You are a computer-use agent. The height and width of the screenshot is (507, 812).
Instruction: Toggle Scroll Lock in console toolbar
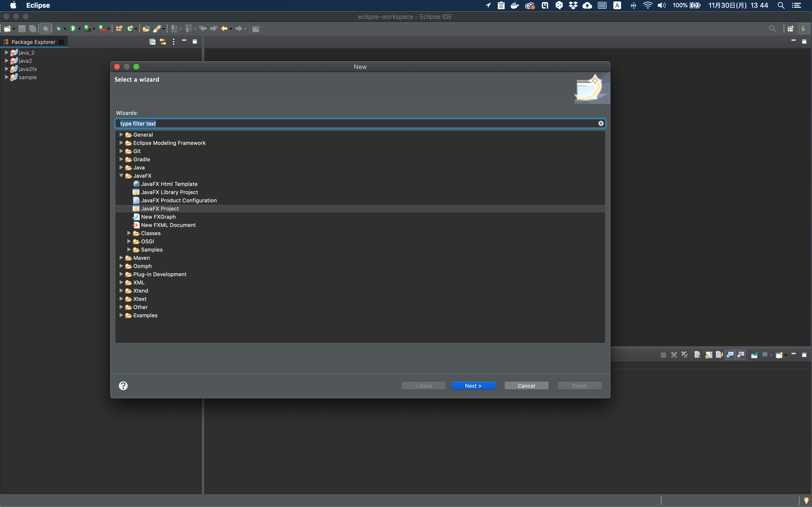(709, 355)
